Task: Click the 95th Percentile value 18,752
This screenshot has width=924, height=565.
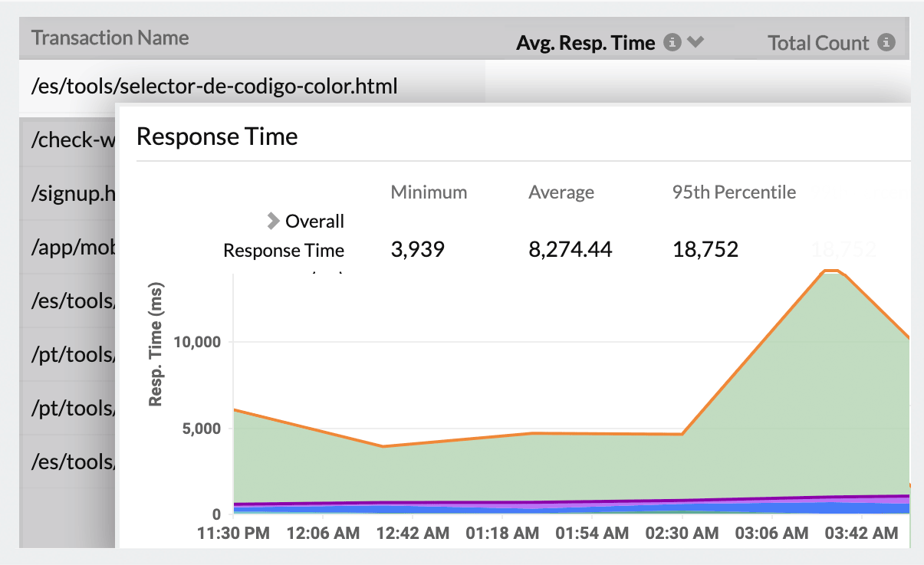Action: point(705,248)
